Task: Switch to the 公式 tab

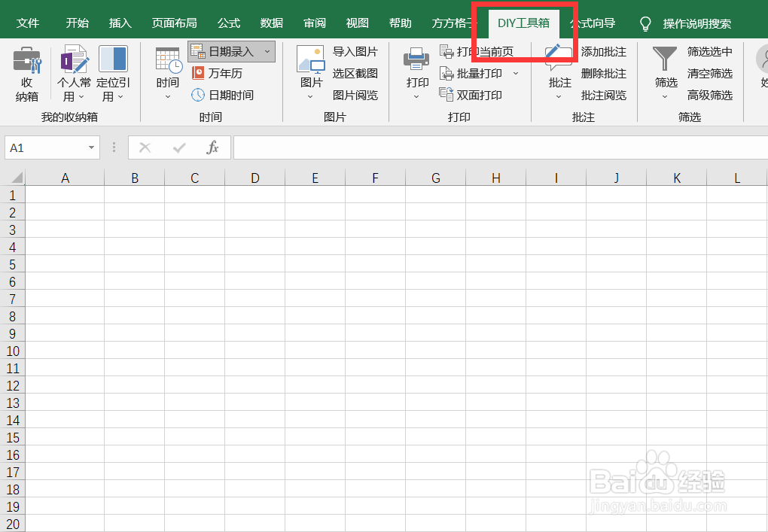Action: coord(229,23)
